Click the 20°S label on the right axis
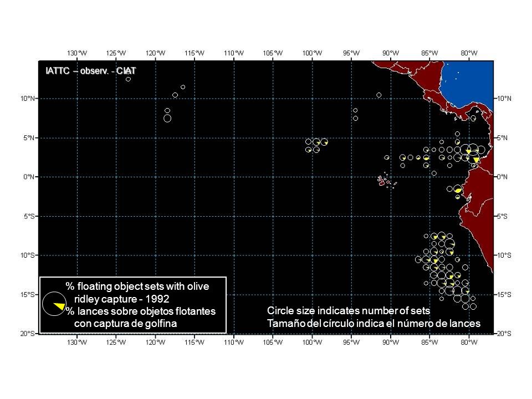This screenshot has height=399, width=532. coord(504,334)
